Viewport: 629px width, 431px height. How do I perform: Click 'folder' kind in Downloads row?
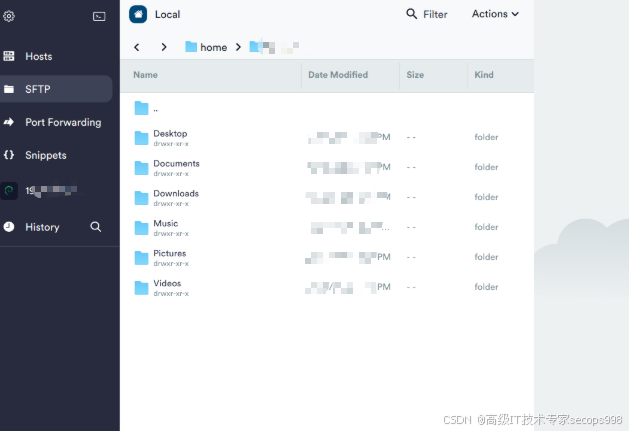point(486,197)
